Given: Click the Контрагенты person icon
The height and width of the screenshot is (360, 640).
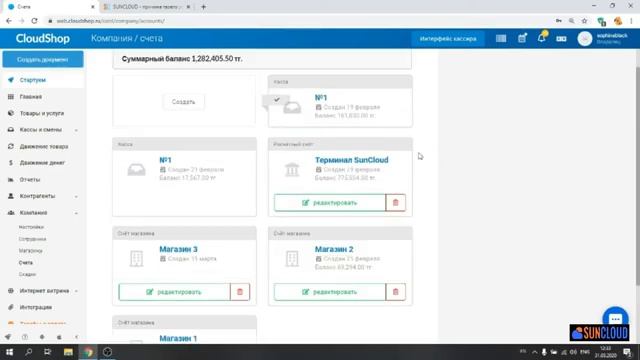Looking at the screenshot, I should [x=11, y=196].
